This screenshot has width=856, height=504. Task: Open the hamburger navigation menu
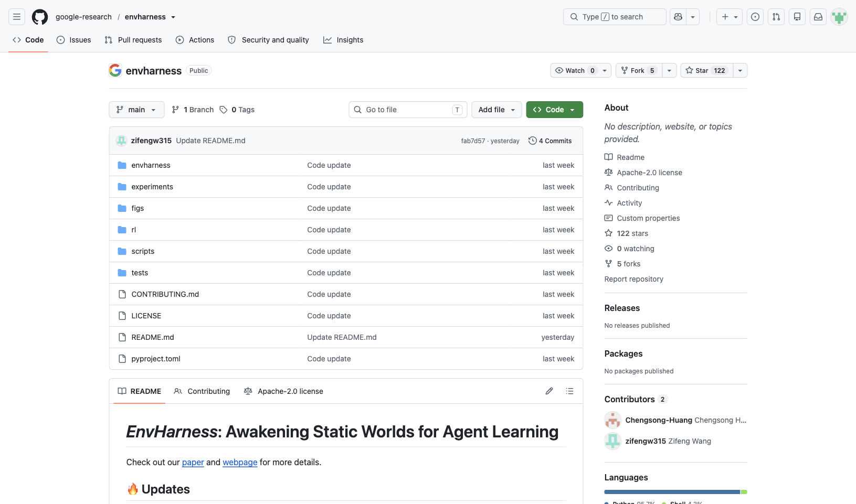point(17,17)
